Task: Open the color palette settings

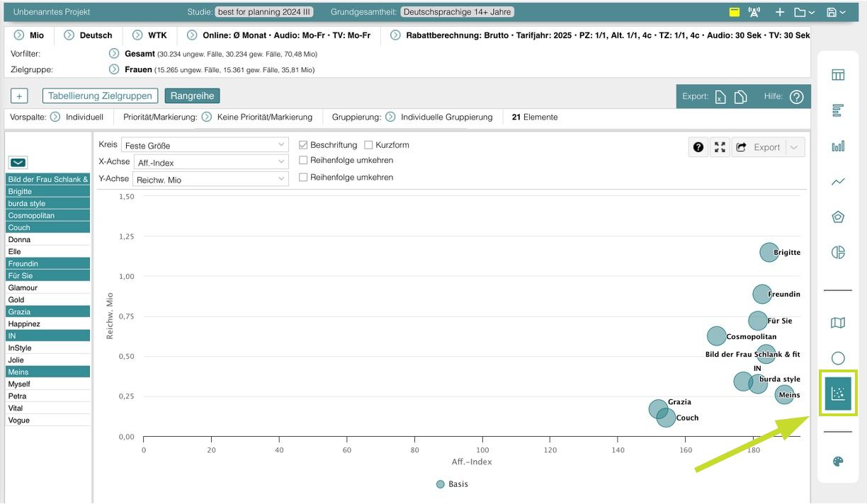Action: click(x=838, y=462)
